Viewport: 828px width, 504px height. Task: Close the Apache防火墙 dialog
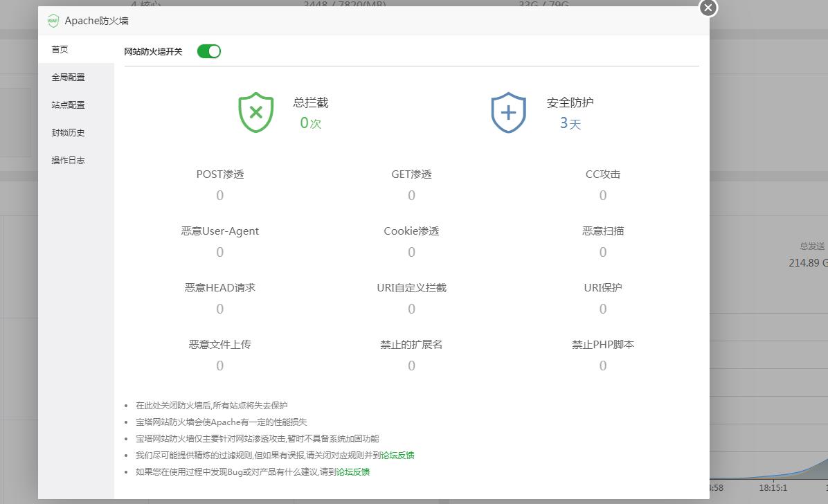click(x=708, y=8)
